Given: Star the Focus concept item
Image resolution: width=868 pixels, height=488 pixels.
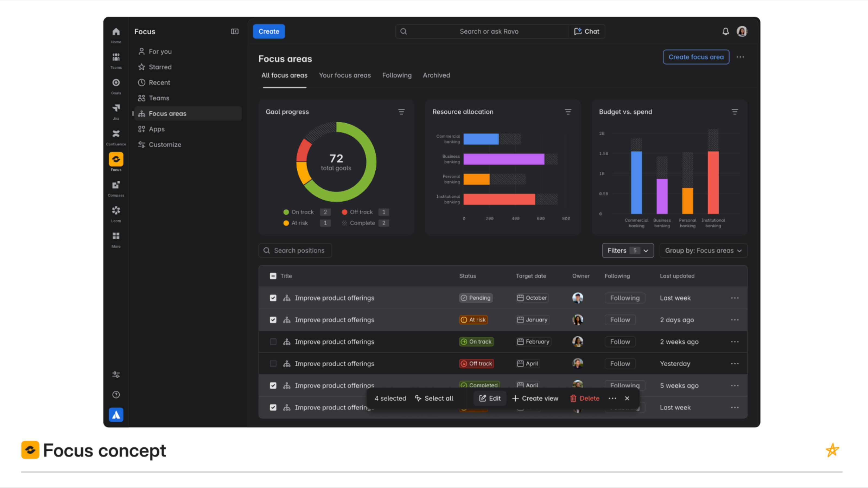Looking at the screenshot, I should (832, 450).
